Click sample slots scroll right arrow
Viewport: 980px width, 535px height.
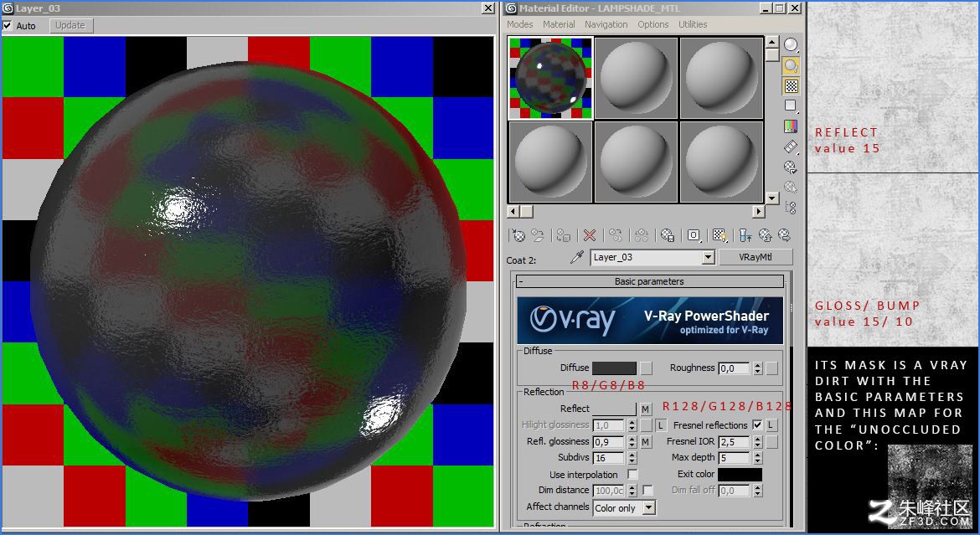click(758, 211)
